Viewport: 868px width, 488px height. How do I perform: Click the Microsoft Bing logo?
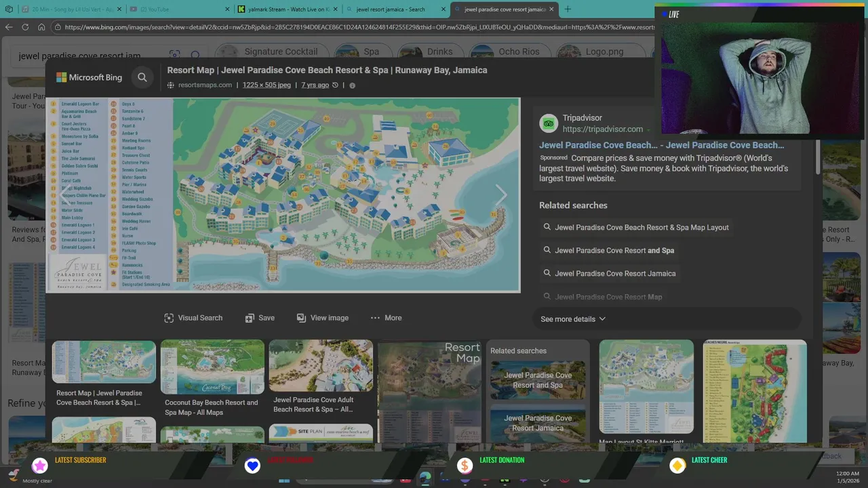click(x=90, y=77)
